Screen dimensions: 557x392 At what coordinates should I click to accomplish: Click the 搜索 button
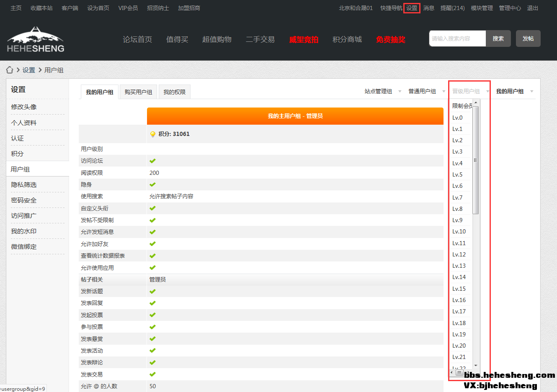498,38
